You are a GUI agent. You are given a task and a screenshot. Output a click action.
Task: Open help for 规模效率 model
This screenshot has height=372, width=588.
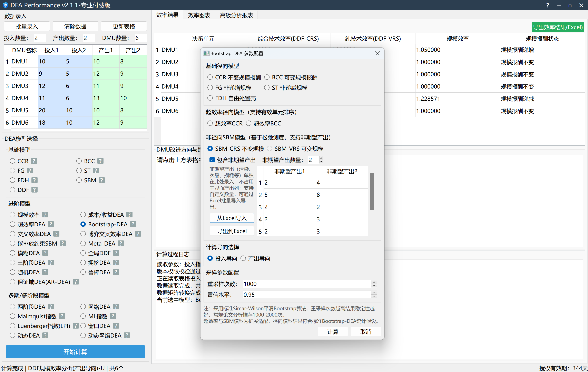click(x=45, y=214)
